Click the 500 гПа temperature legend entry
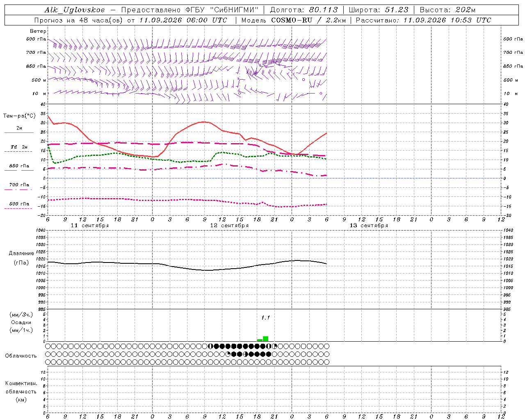This screenshot has width=525, height=420. click(19, 204)
